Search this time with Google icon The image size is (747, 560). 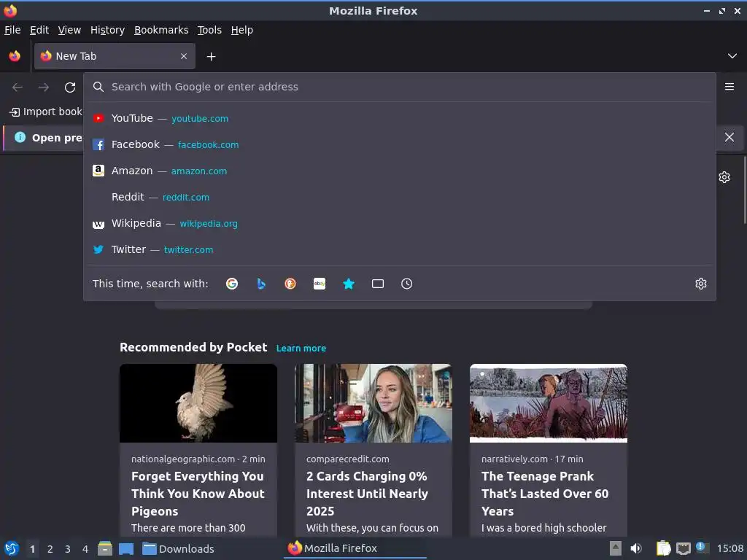point(232,284)
